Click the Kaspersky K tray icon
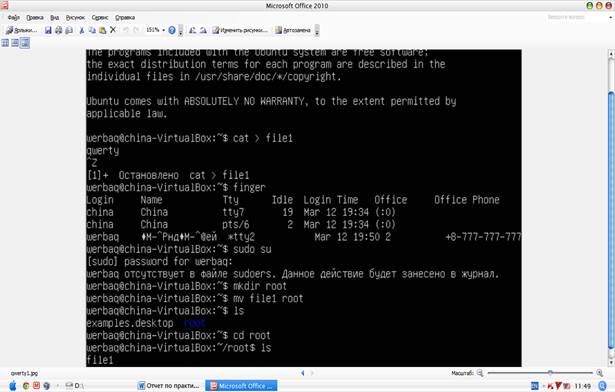Viewport: 615px width, 392px height. [550, 386]
